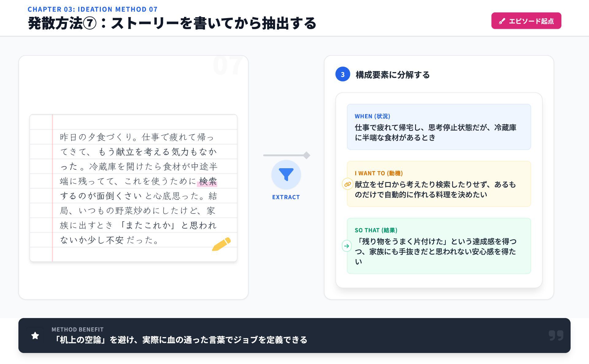Click the highlighted word 検索 in the note
Image resolution: width=589 pixels, height=364 pixels.
(x=207, y=181)
